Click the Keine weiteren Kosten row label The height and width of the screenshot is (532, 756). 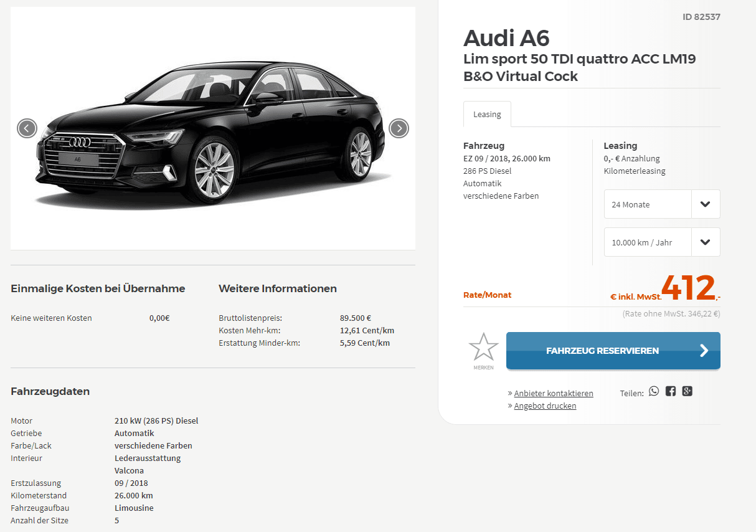pyautogui.click(x=51, y=318)
